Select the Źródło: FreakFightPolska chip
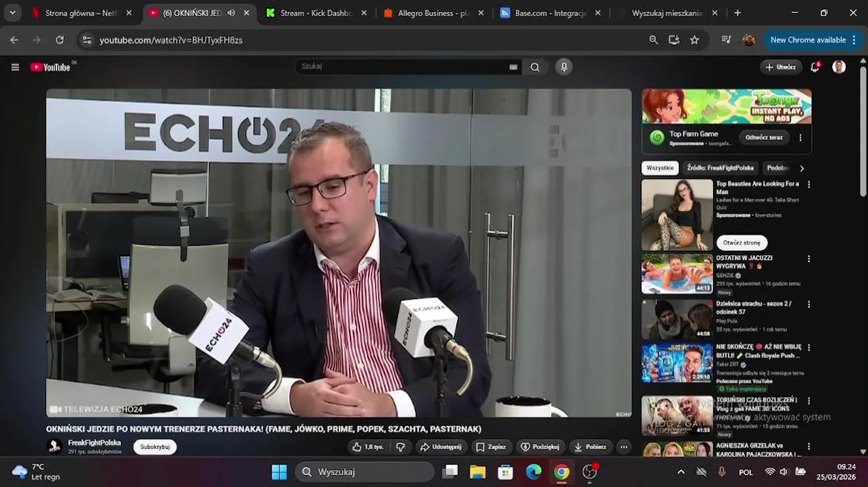This screenshot has width=868, height=487. (x=720, y=168)
